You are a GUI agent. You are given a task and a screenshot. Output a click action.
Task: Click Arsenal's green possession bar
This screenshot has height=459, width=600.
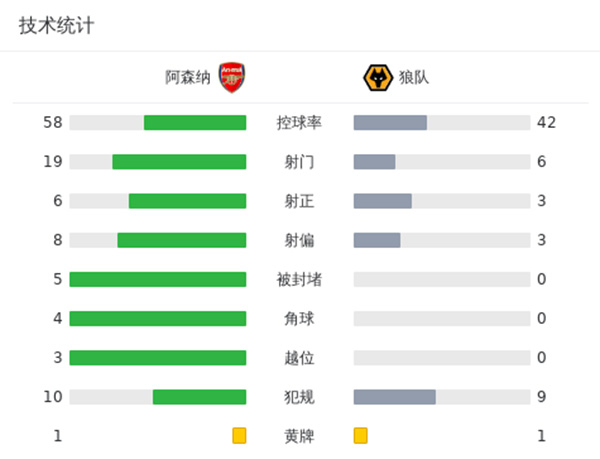195,123
